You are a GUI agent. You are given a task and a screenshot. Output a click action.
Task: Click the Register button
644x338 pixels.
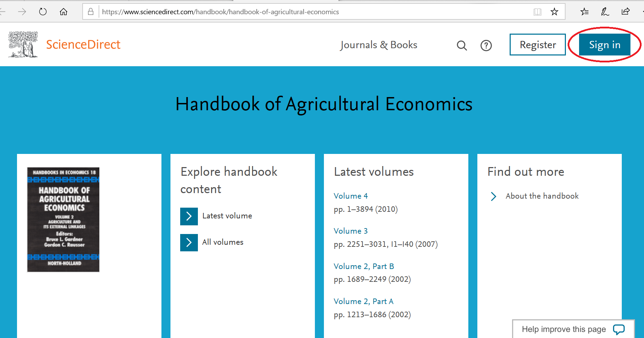click(538, 45)
